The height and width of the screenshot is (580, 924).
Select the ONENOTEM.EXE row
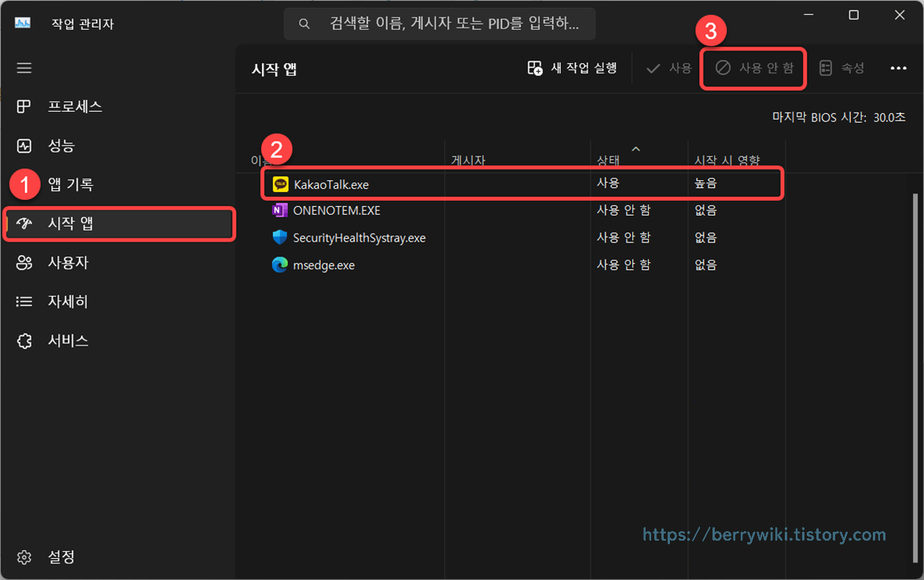(338, 210)
